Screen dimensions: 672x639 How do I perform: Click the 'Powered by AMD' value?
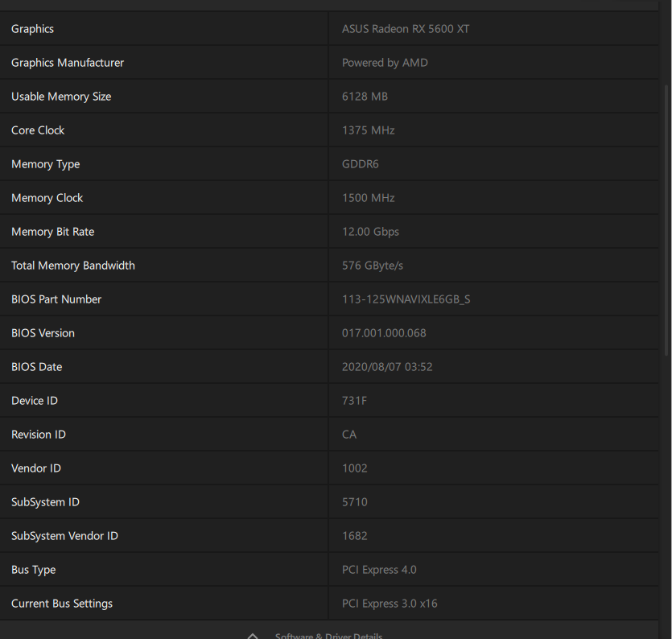385,63
